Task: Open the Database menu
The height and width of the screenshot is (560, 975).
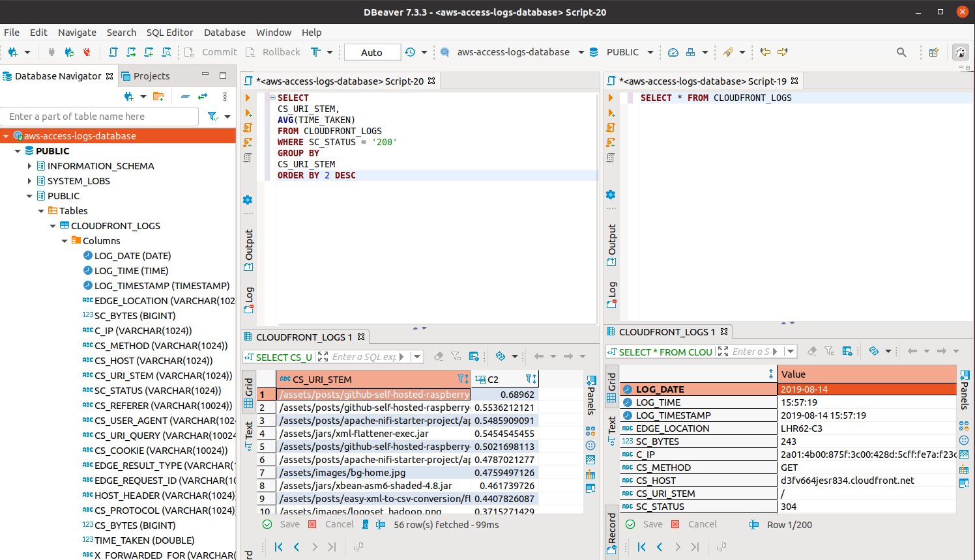Action: point(225,33)
